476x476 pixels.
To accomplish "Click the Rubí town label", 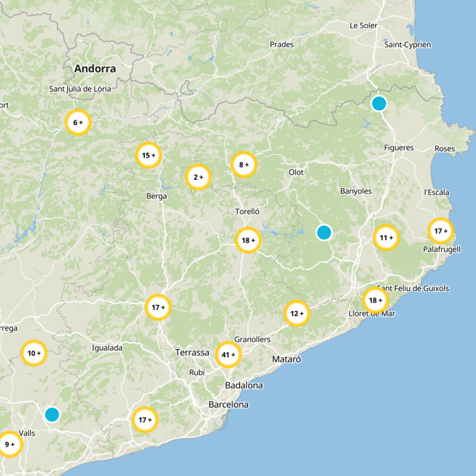I will point(197,372).
